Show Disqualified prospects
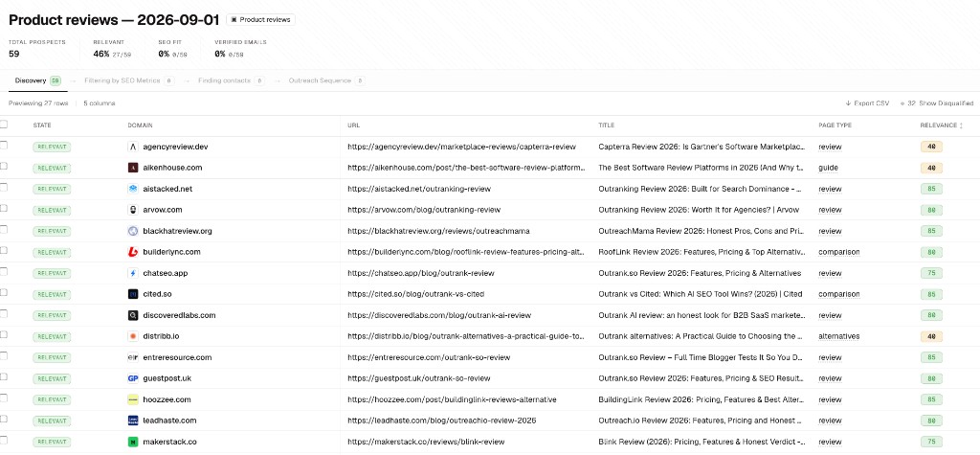 pyautogui.click(x=936, y=103)
